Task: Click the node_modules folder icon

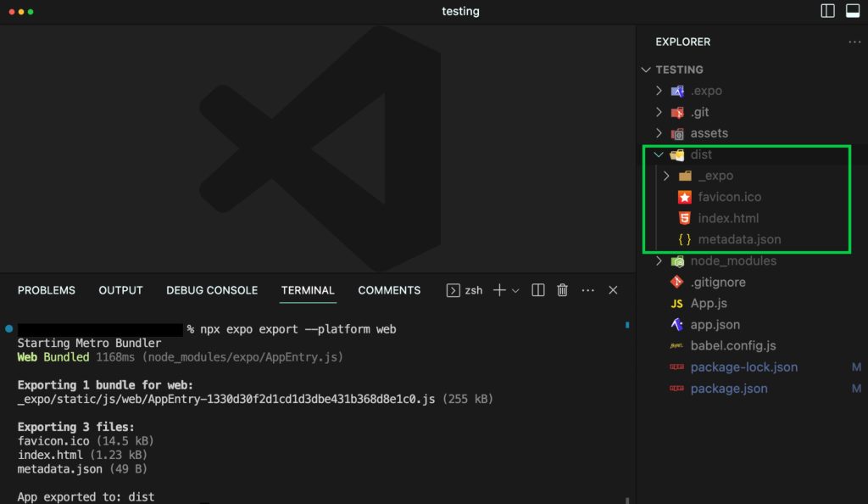Action: 677,260
